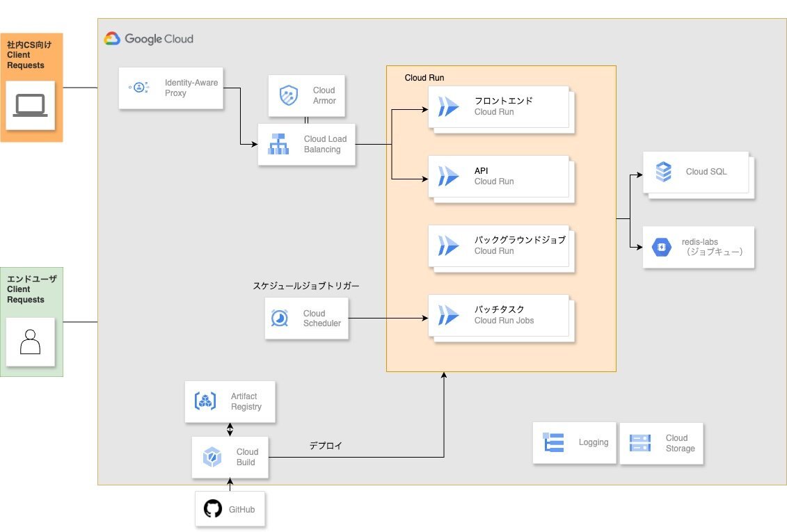Select the 'API' service name

pyautogui.click(x=481, y=170)
